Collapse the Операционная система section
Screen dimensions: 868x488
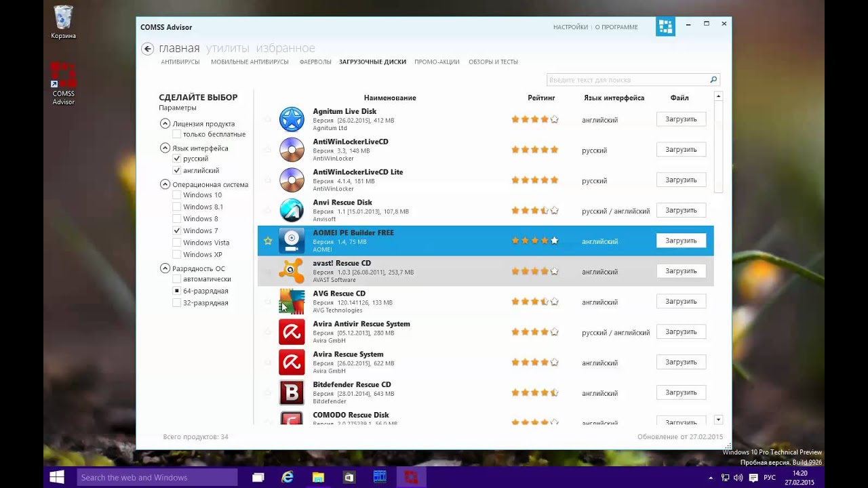pyautogui.click(x=165, y=184)
